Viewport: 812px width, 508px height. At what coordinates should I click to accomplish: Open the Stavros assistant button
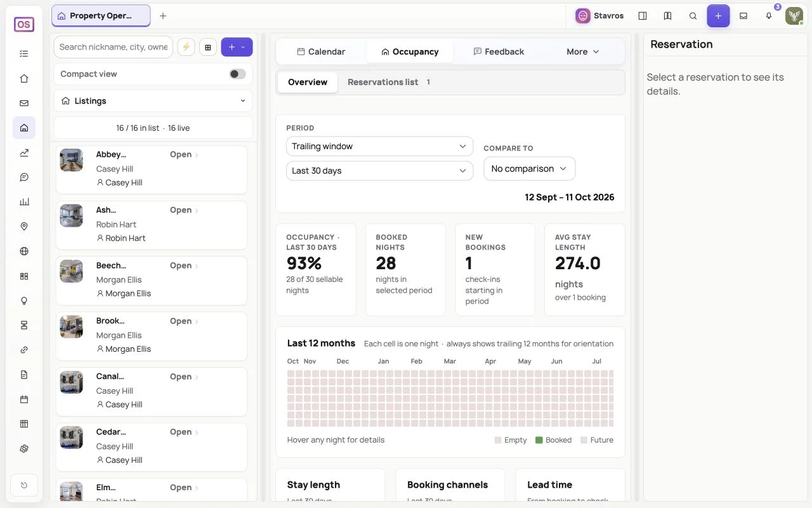(599, 16)
